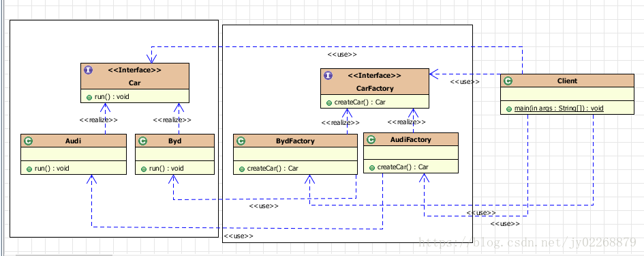The height and width of the screenshot is (256, 644).
Task: Click the method dot icon in BydFactory class
Action: [x=242, y=169]
